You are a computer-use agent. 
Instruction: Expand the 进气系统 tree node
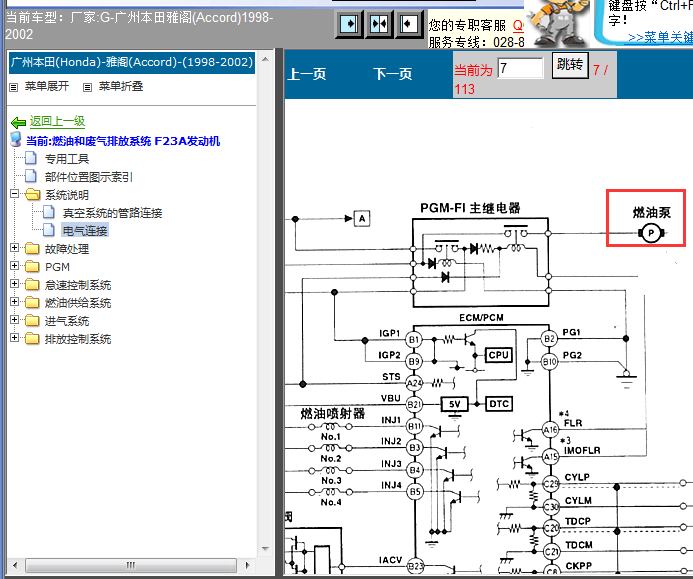click(15, 320)
